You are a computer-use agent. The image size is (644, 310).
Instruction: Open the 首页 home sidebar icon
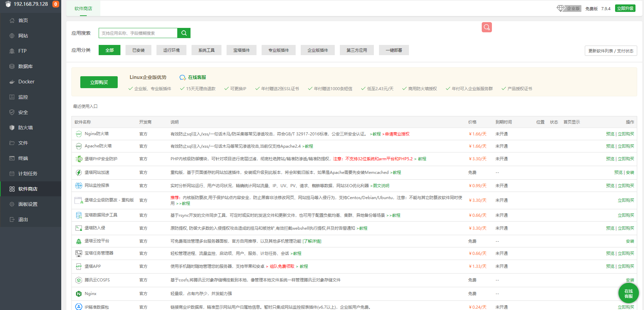12,20
